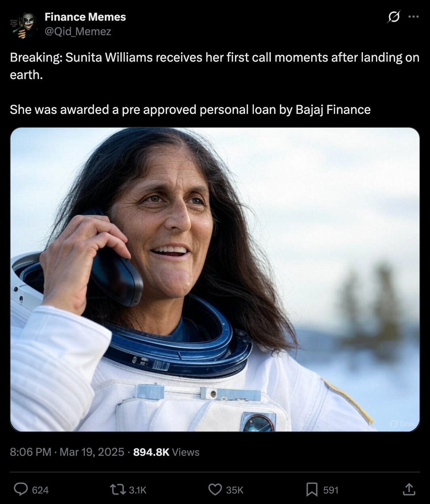Image resolution: width=430 pixels, height=504 pixels.
Task: Open the astronaut photo attachment
Action: tap(215, 280)
